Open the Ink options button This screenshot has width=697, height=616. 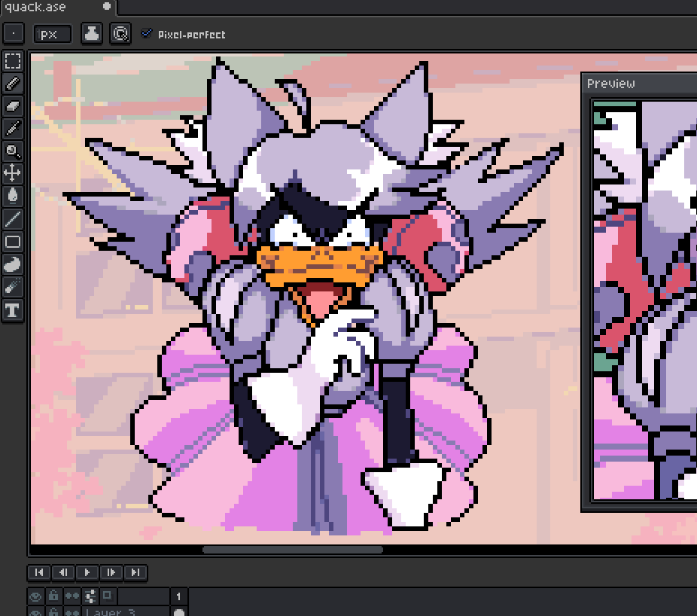pyautogui.click(x=92, y=34)
